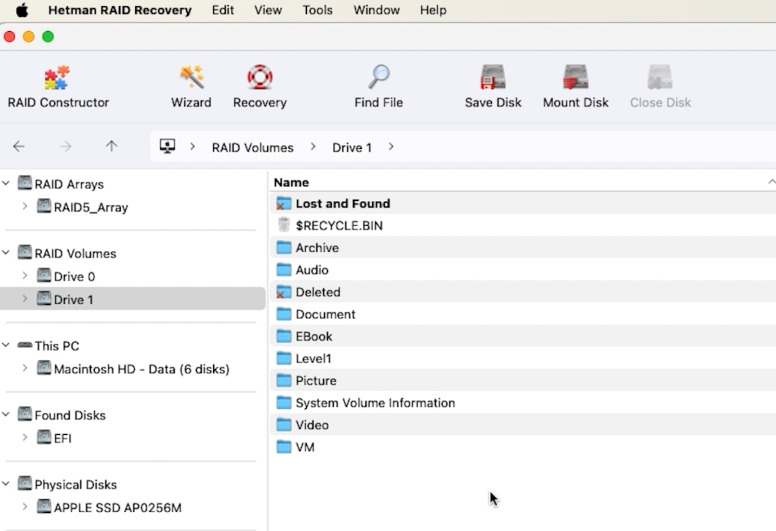Launch the Wizard tool
The image size is (776, 531).
(x=191, y=87)
